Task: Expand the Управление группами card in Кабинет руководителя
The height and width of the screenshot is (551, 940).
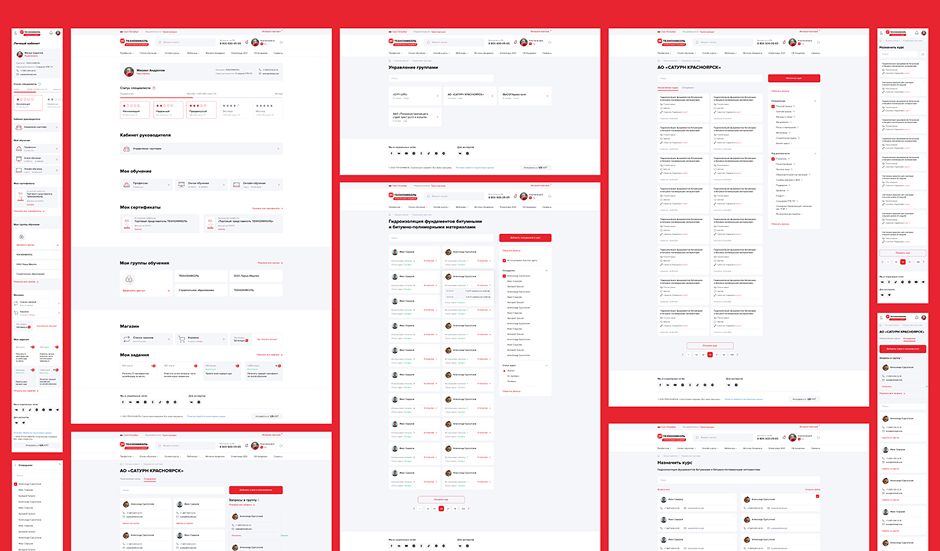Action: (200, 148)
